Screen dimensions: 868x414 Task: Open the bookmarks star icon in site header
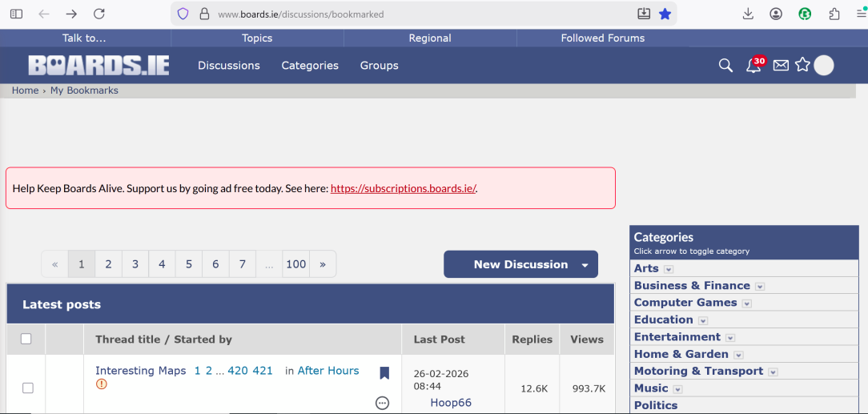click(802, 66)
